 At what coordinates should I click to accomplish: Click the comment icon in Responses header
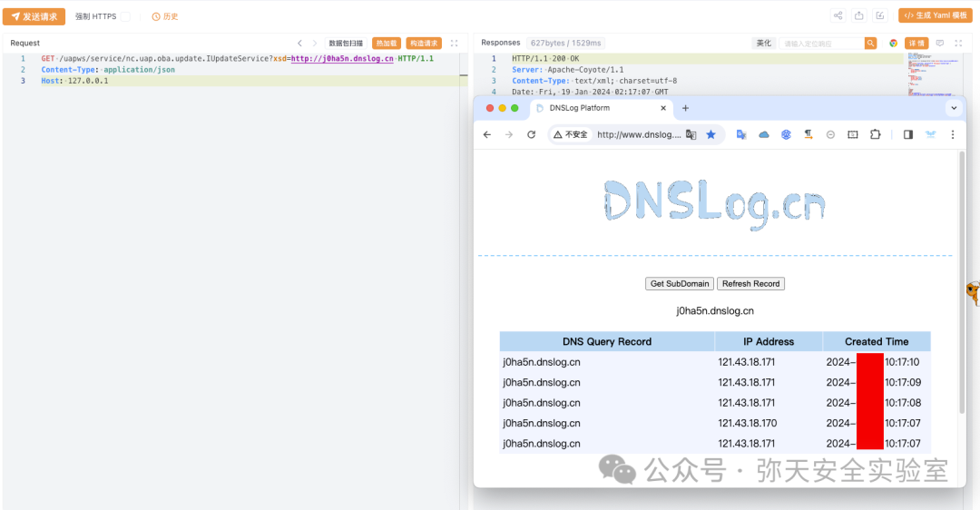click(939, 44)
